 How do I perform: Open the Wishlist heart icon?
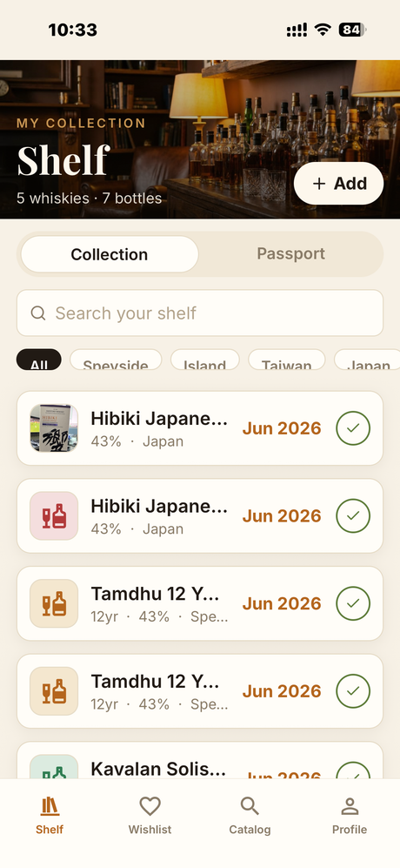coord(150,806)
